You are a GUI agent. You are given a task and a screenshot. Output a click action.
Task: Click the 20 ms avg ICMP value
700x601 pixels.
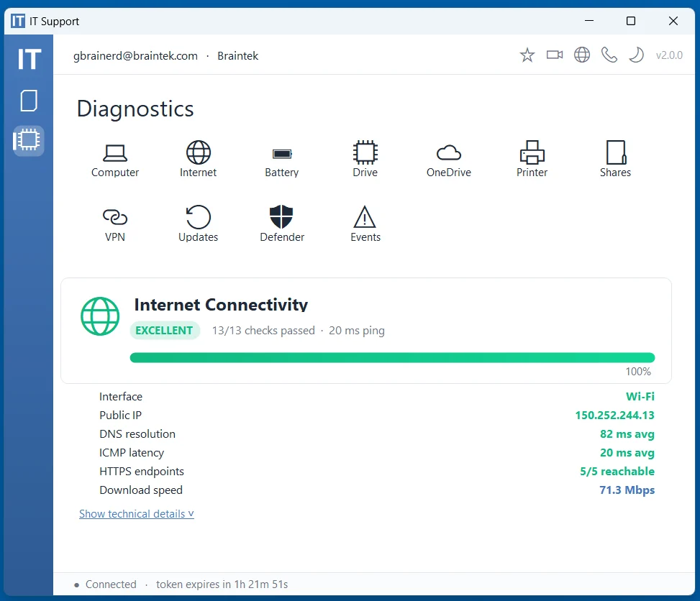tap(627, 452)
